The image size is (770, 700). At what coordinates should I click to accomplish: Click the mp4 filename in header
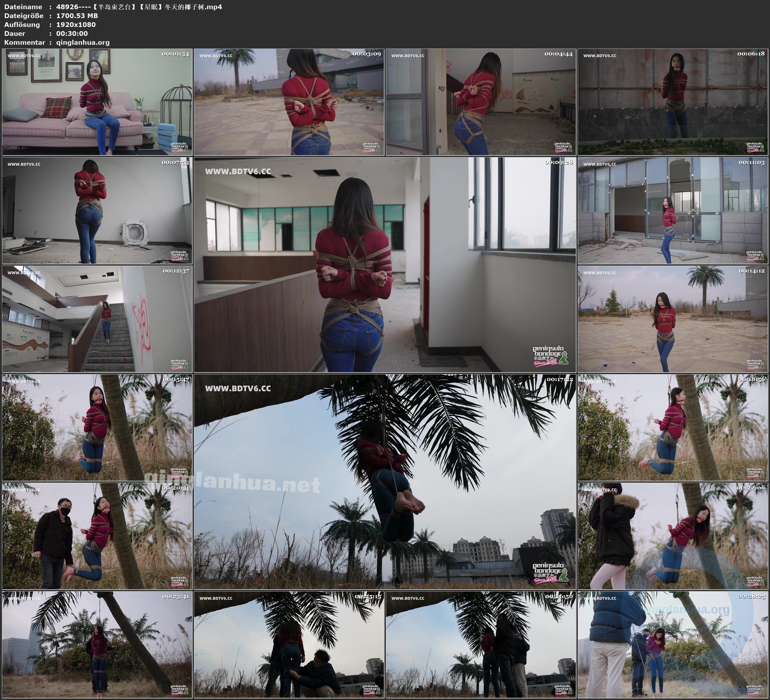click(x=139, y=7)
